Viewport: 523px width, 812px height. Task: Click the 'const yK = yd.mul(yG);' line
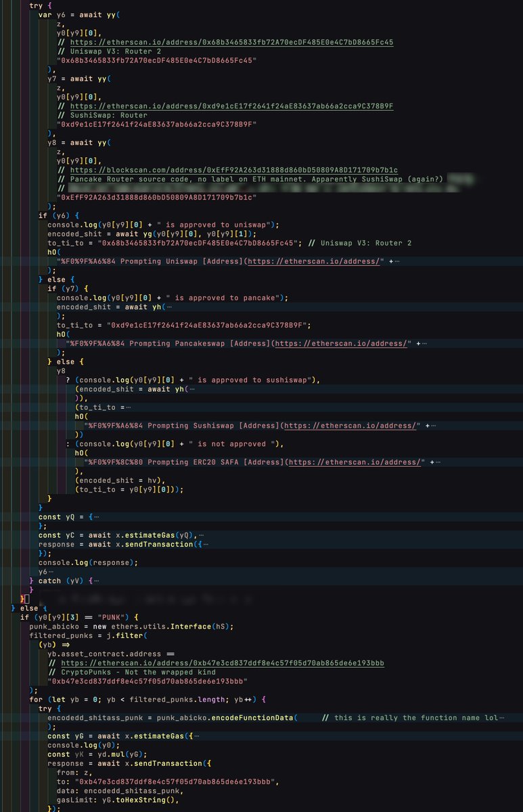97,754
